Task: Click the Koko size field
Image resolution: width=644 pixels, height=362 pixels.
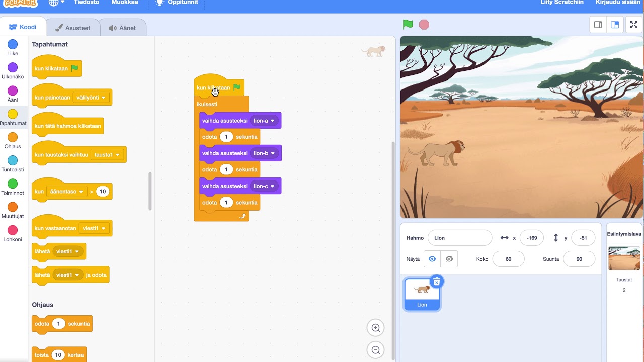Action: pos(508,259)
